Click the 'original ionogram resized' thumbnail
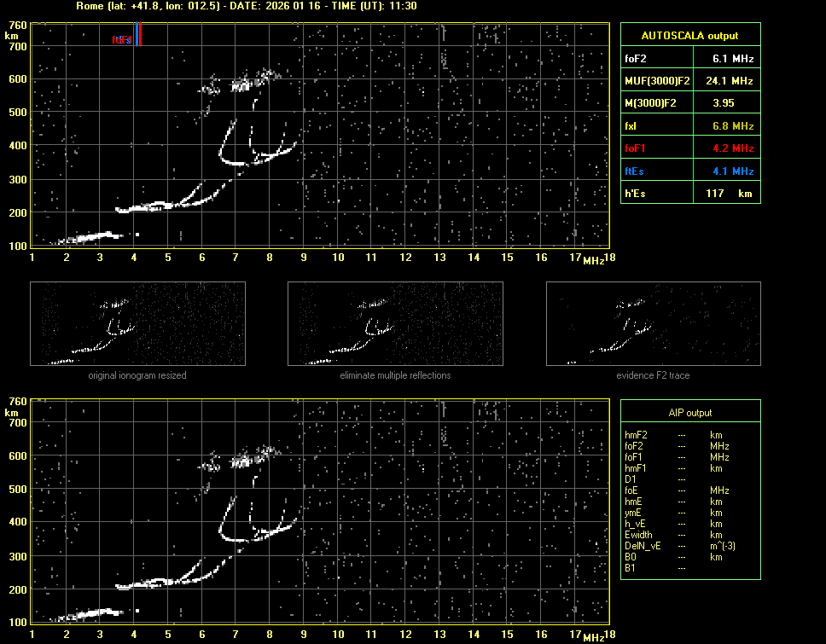 pos(137,324)
